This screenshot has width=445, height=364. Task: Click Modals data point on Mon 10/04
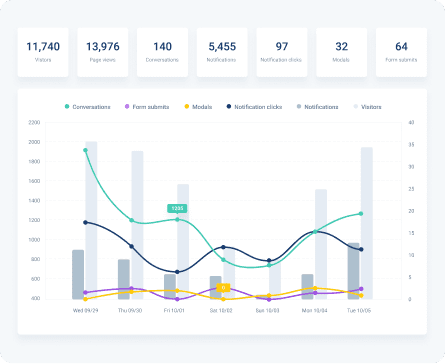click(x=315, y=288)
